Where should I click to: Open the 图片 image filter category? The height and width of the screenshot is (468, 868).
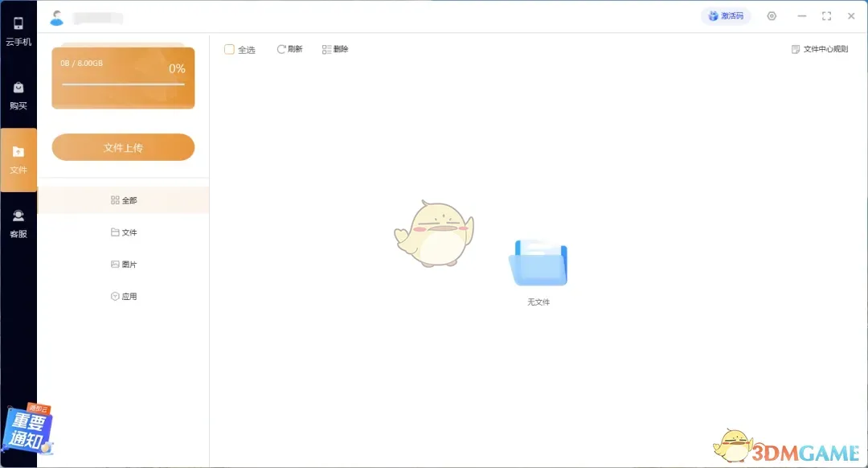tap(125, 264)
